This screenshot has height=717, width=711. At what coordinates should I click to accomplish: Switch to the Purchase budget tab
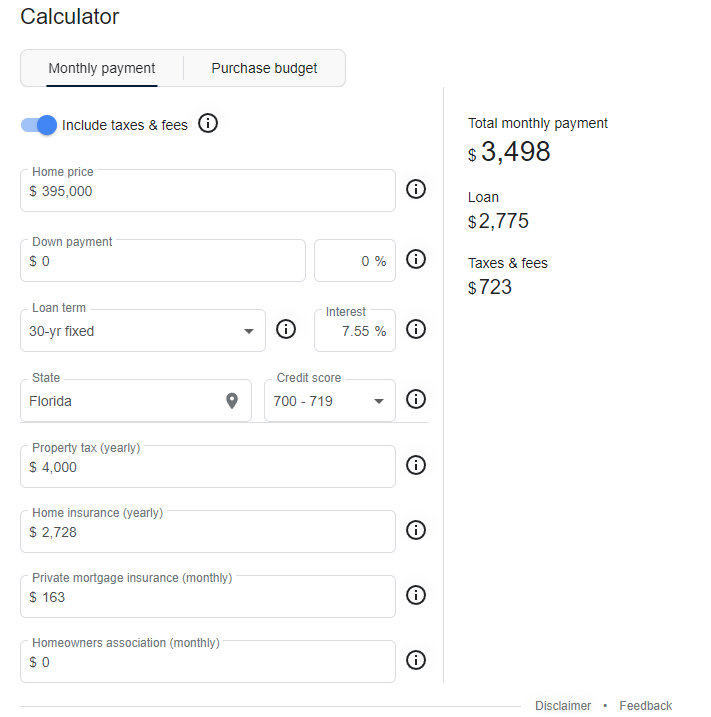pyautogui.click(x=264, y=68)
